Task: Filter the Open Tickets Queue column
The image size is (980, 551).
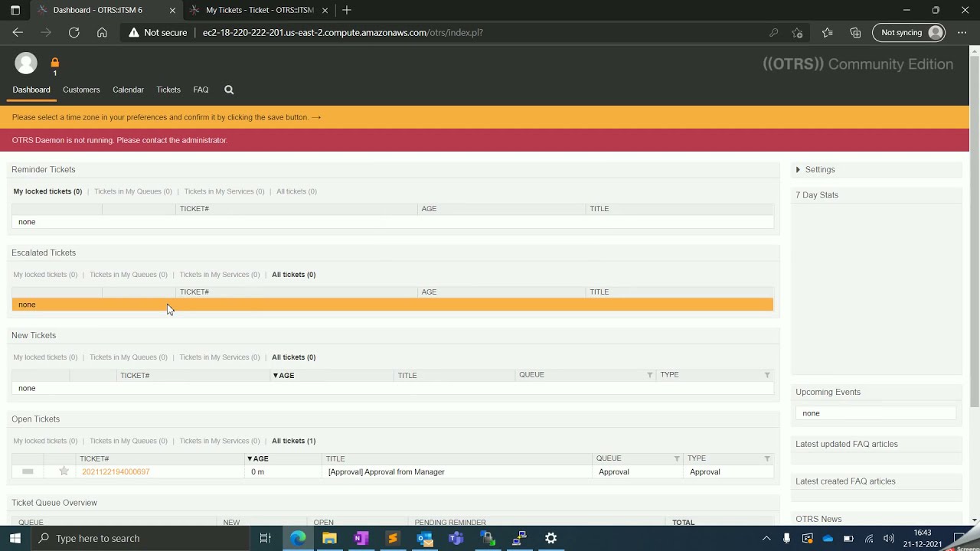Action: [677, 458]
